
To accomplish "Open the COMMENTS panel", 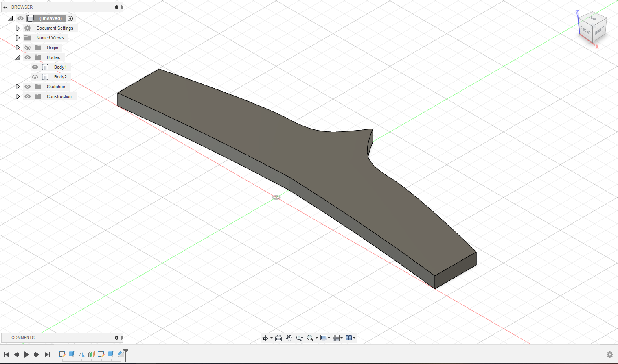I will [22, 338].
